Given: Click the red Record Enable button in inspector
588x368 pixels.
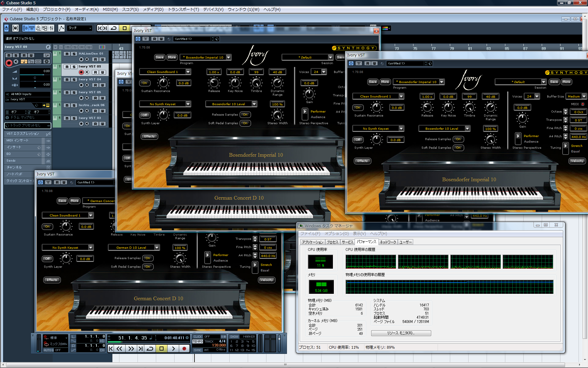Looking at the screenshot, I should (x=9, y=63).
